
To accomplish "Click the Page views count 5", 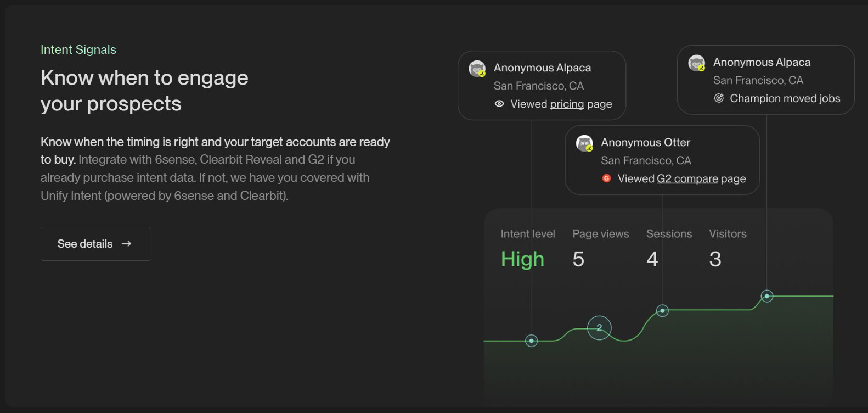I will [x=578, y=259].
